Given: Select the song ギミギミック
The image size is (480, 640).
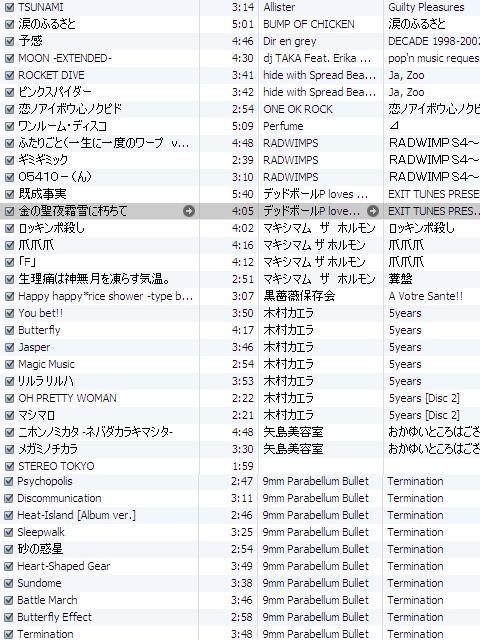Looking at the screenshot, I should [43, 160].
